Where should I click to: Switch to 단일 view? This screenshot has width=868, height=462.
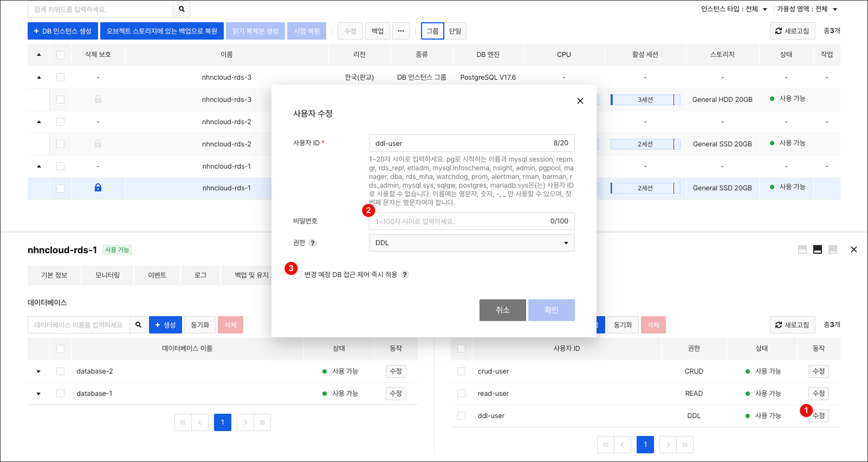pos(455,31)
